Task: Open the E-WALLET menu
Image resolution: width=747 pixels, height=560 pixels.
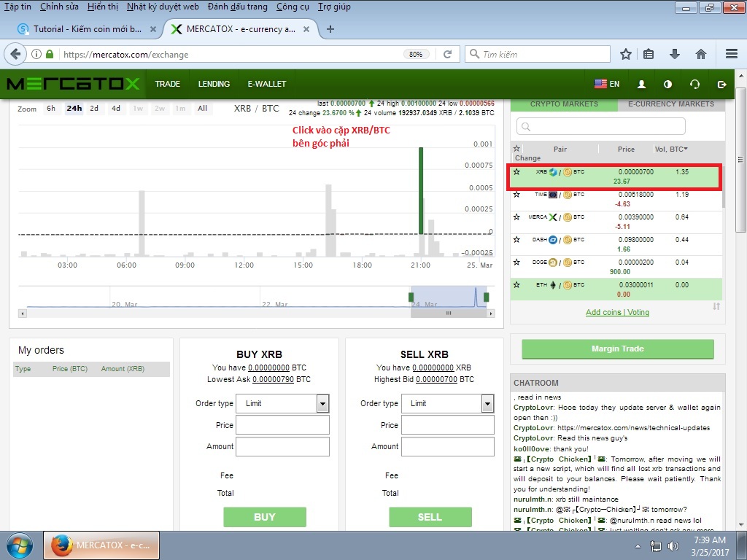Action: pyautogui.click(x=267, y=84)
